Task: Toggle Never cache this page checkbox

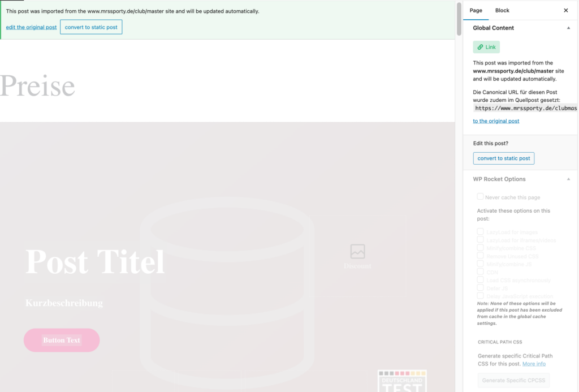Action: coord(480,197)
